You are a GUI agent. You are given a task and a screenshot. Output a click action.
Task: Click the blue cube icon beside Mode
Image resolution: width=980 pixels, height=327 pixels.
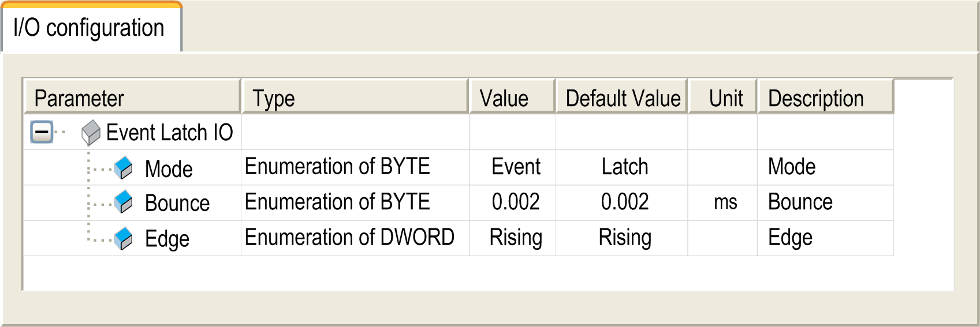[x=123, y=168]
